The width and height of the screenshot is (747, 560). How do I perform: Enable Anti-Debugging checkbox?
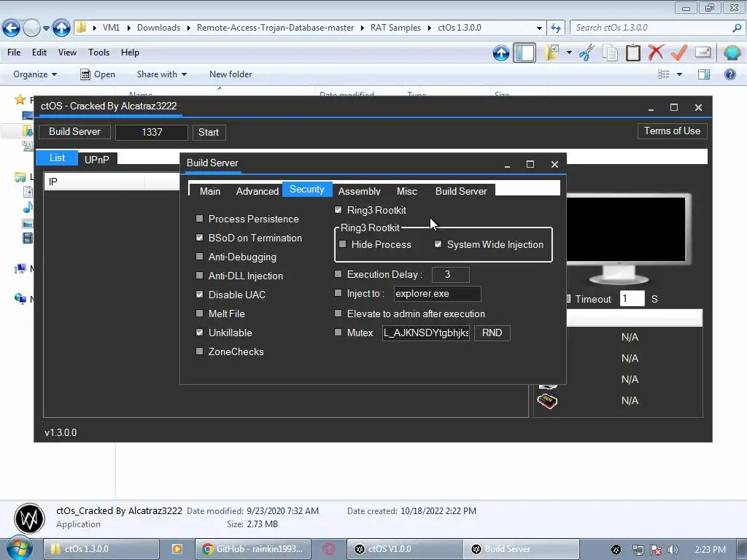200,257
